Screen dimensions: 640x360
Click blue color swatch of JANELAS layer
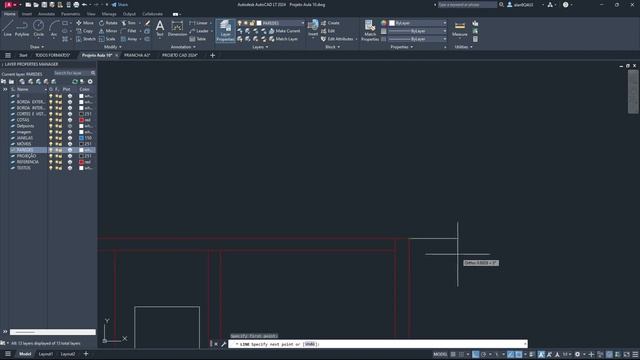82,138
